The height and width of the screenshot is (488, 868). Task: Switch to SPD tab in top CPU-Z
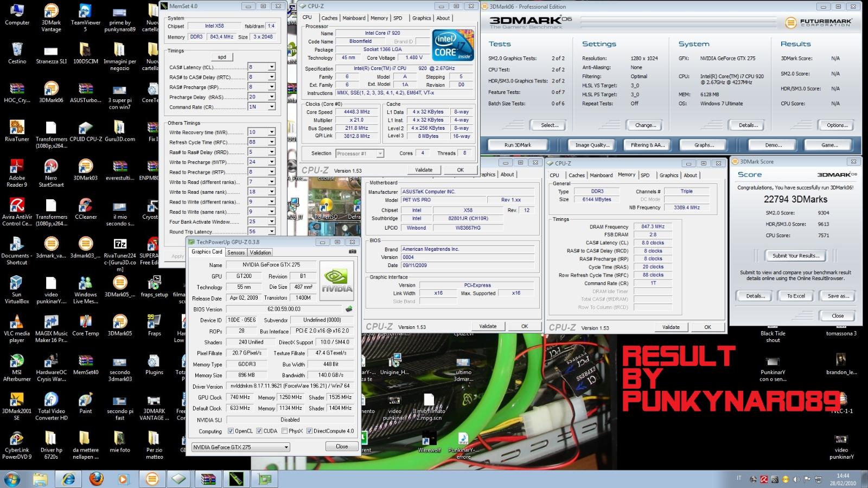click(x=398, y=18)
